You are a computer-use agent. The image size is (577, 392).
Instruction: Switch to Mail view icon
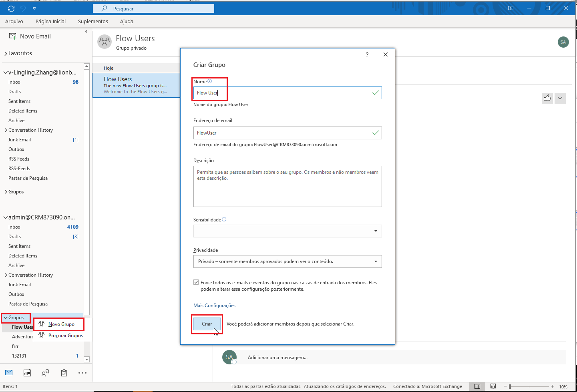(9, 373)
